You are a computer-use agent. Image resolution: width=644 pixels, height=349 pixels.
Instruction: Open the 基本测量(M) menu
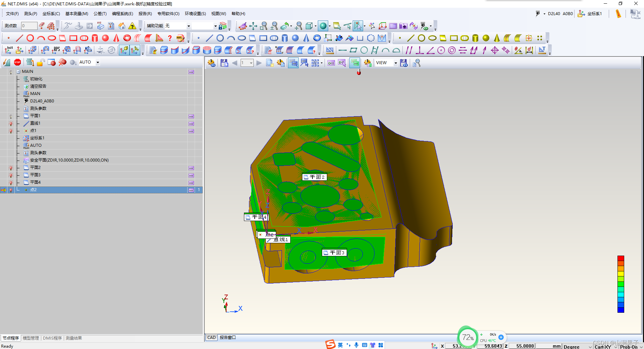[x=77, y=14]
